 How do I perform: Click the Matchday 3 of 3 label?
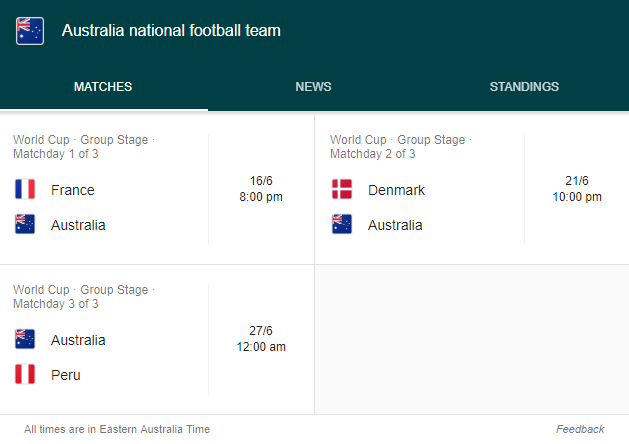click(x=56, y=304)
